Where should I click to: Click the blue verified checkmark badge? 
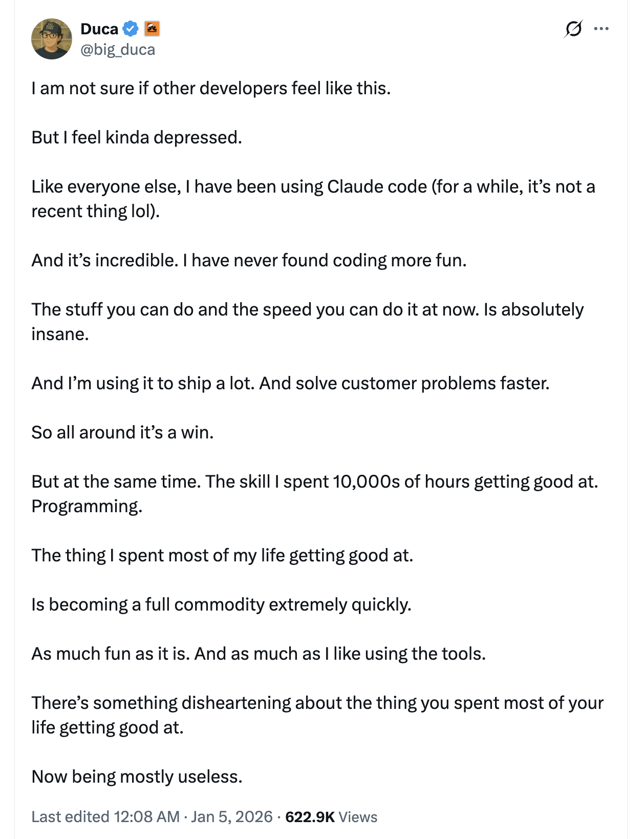(131, 29)
